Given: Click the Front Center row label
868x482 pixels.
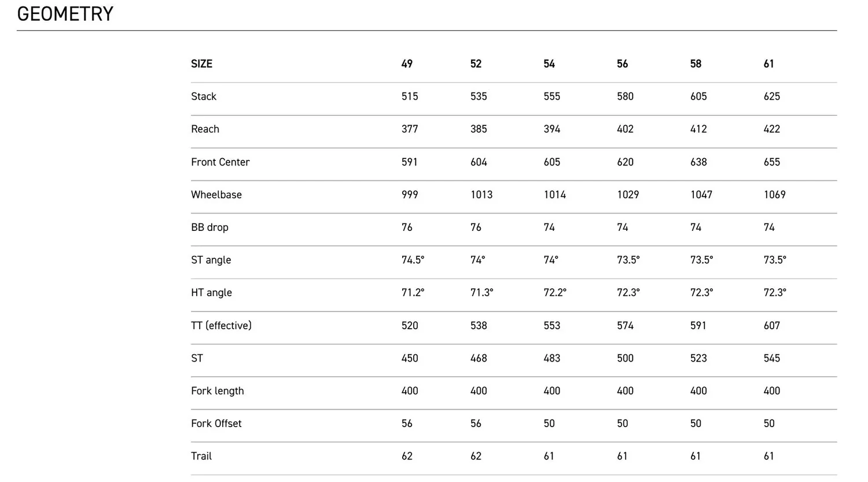Looking at the screenshot, I should click(220, 162).
